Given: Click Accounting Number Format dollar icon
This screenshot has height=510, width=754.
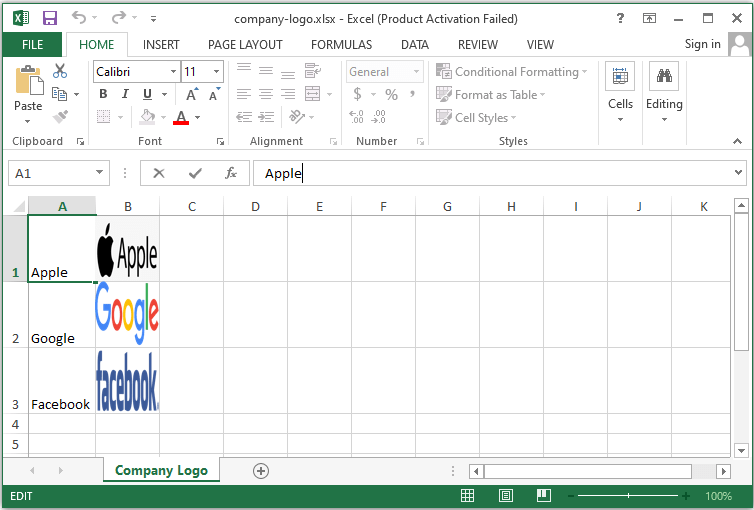Looking at the screenshot, I should (x=357, y=94).
